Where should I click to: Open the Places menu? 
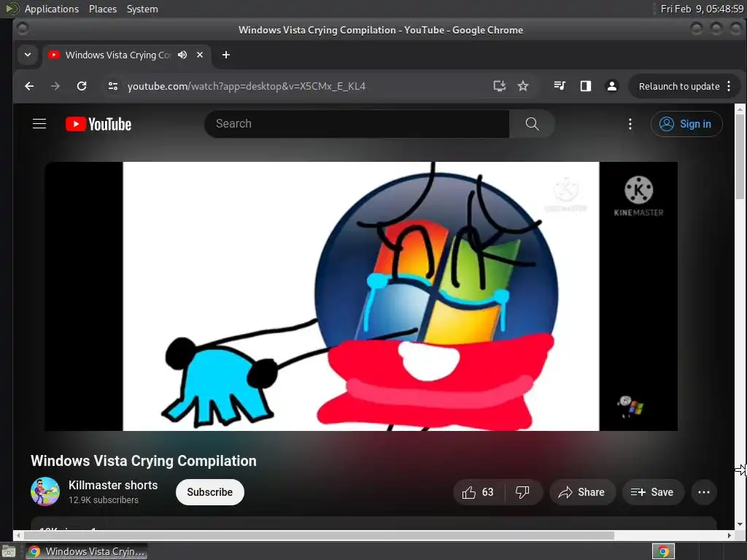point(102,9)
